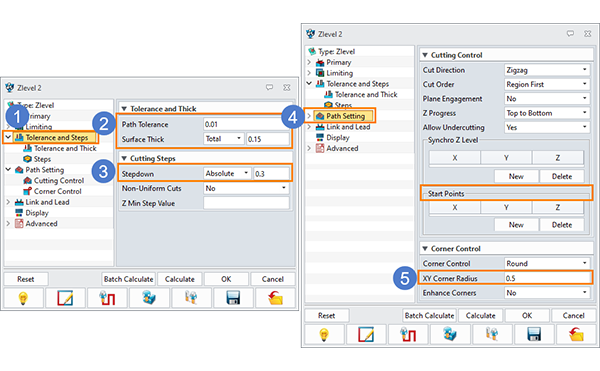
Task: Open the Surface Thick Total dropdown
Action: 223,139
